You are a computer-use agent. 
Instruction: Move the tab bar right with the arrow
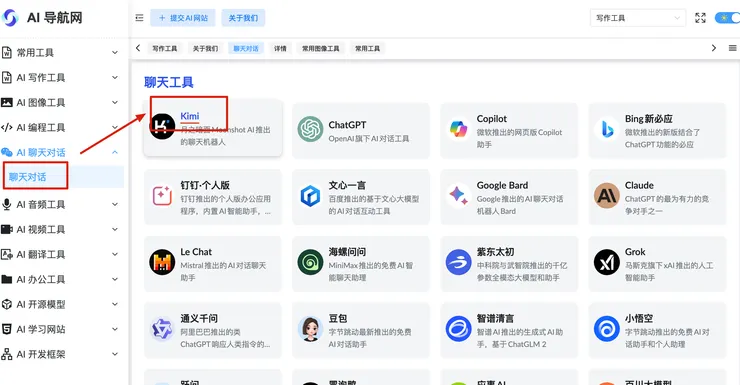[714, 48]
